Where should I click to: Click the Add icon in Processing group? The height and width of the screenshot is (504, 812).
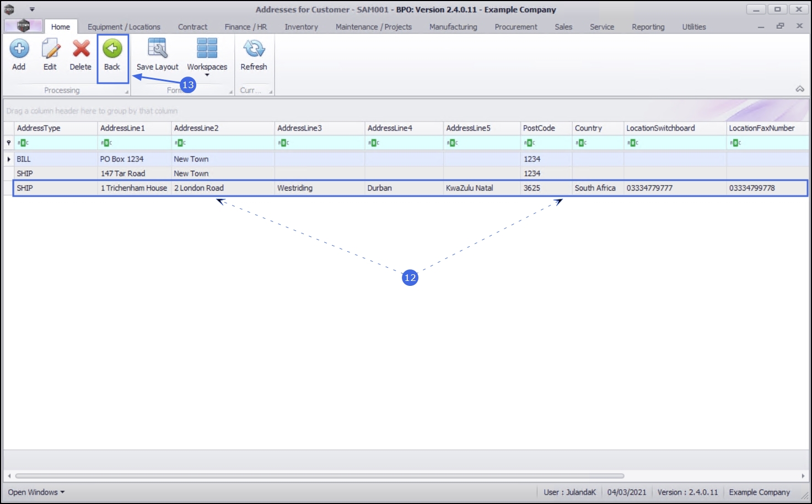point(19,49)
